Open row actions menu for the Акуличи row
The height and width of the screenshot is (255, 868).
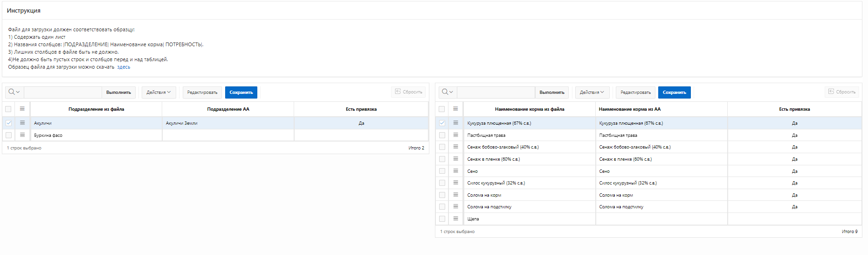22,123
